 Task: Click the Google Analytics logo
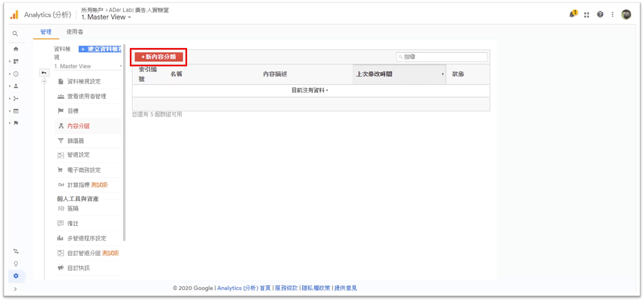point(14,15)
